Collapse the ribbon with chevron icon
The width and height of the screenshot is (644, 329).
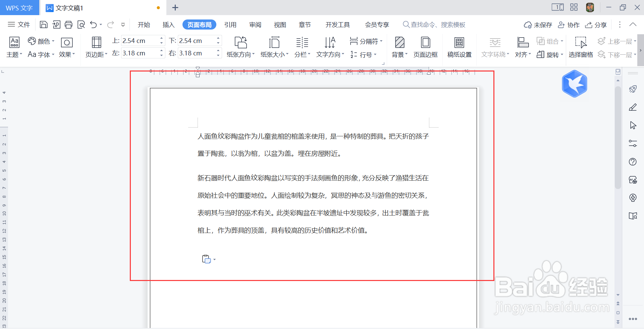click(633, 25)
